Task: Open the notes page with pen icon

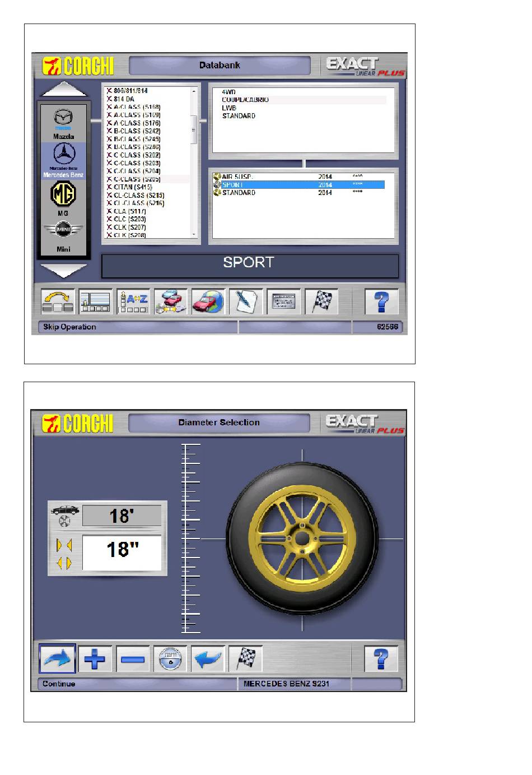Action: coord(246,301)
